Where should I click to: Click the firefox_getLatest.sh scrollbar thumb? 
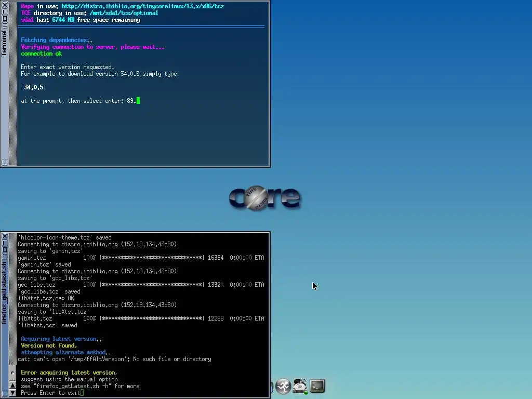pyautogui.click(x=12, y=373)
